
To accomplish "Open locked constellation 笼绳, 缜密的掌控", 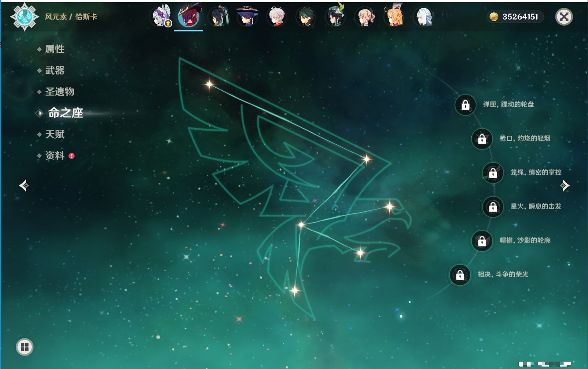I will pos(493,172).
